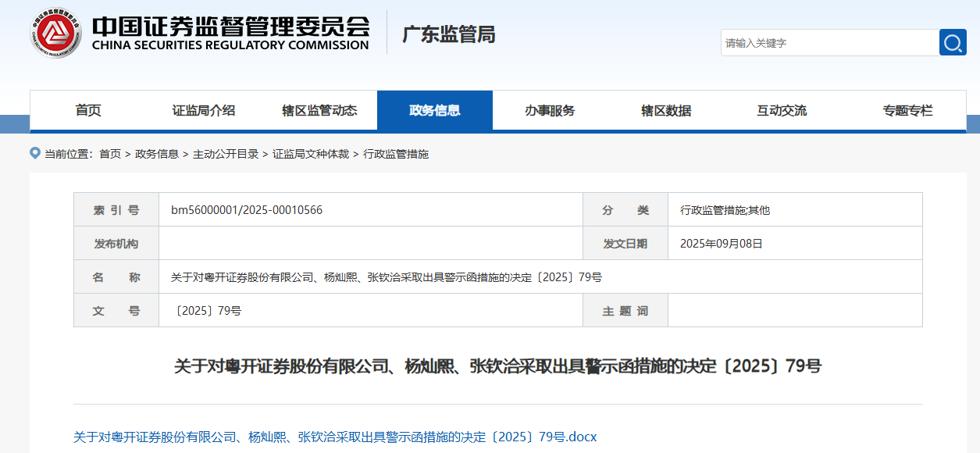Click 证监局文种体裁 breadcrumb link
The width and height of the screenshot is (980, 453).
311,154
